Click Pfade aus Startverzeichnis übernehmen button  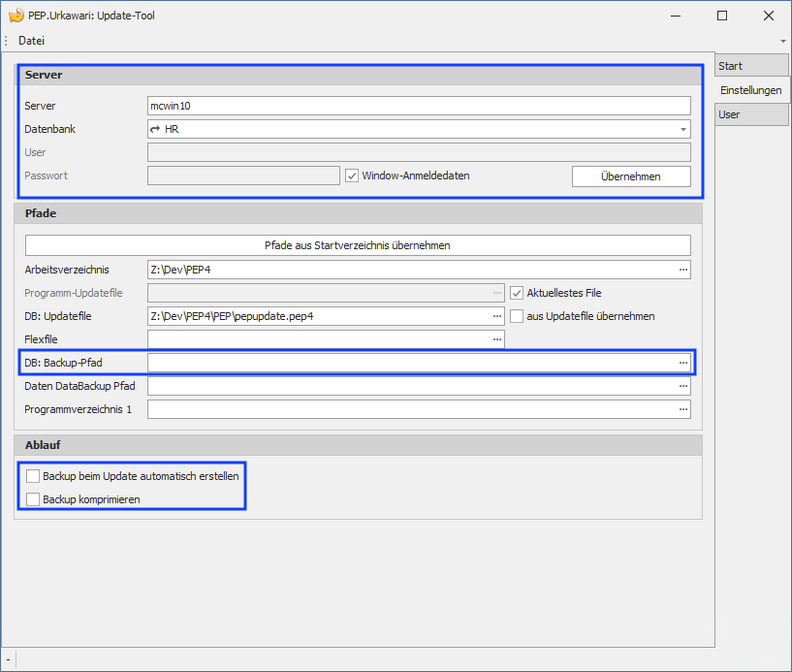click(x=358, y=245)
